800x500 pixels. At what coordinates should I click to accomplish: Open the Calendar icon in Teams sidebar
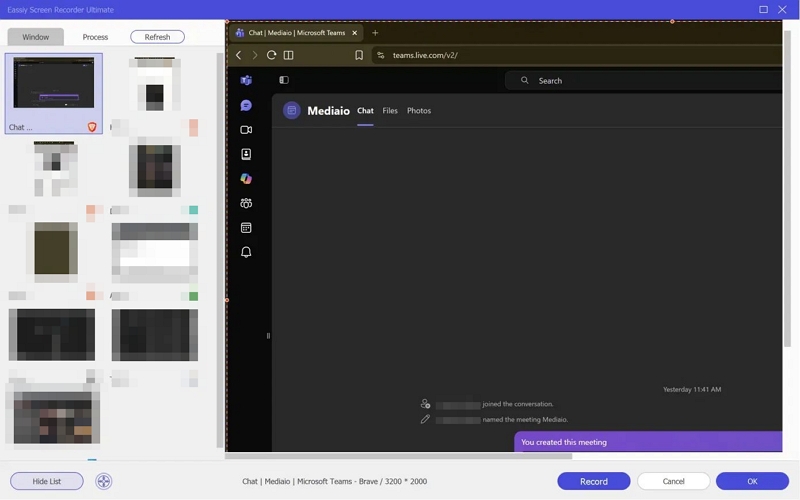(x=246, y=228)
